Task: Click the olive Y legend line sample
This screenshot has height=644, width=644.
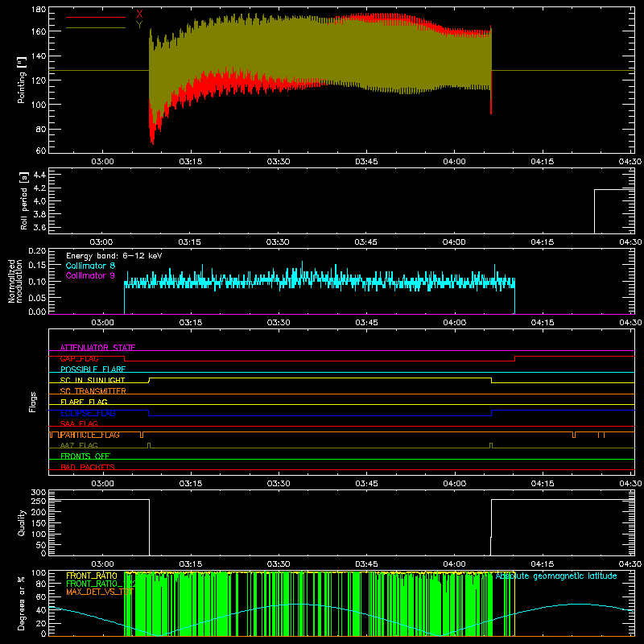Action: click(96, 28)
